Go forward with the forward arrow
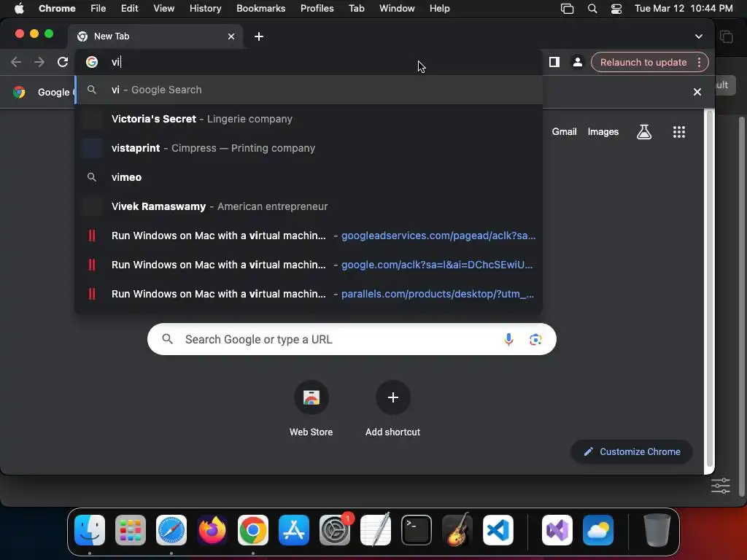The image size is (747, 560). [x=39, y=62]
